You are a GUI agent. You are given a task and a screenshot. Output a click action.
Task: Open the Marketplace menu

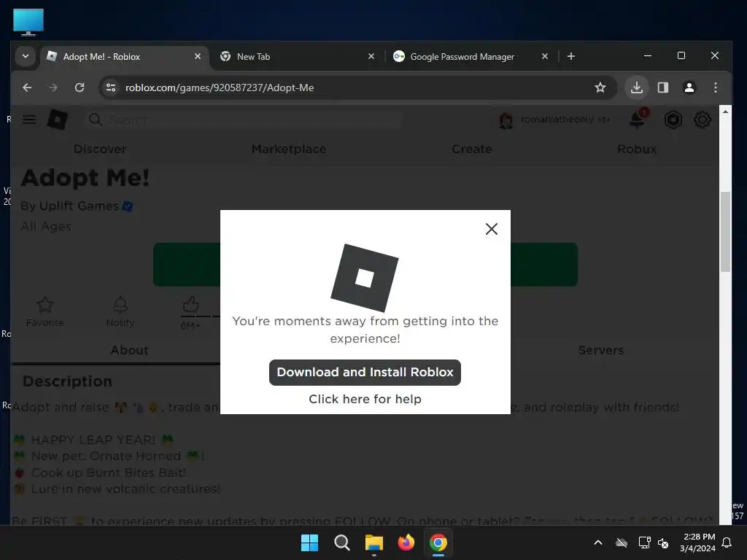(289, 149)
